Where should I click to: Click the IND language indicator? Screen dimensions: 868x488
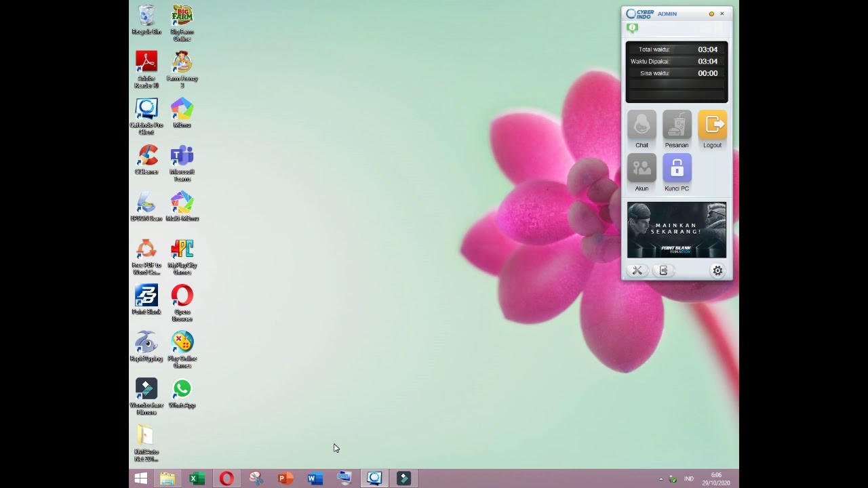pos(689,479)
